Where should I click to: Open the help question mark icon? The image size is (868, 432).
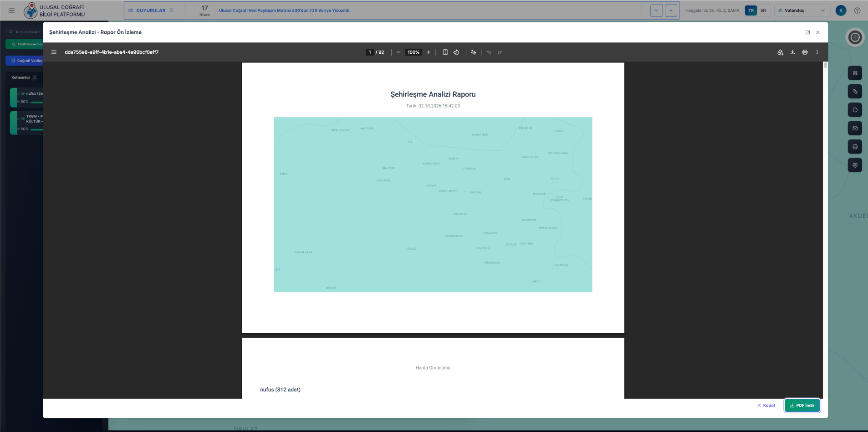click(857, 10)
